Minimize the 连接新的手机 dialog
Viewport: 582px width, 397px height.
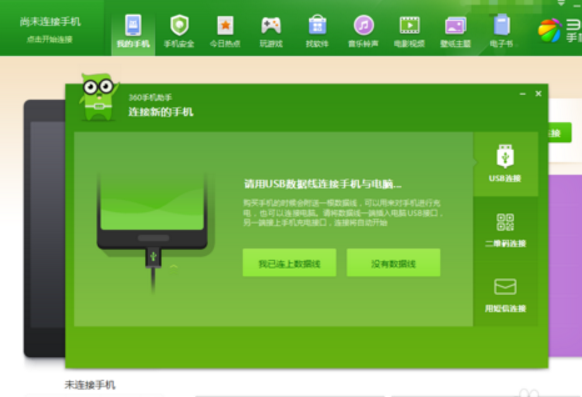point(523,94)
